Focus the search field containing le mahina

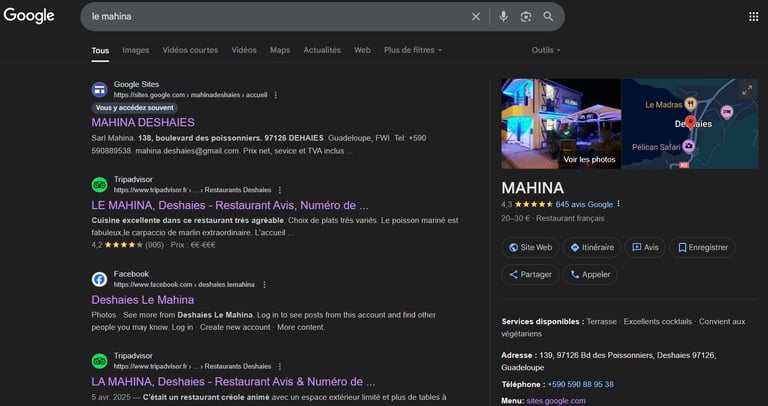click(x=279, y=17)
